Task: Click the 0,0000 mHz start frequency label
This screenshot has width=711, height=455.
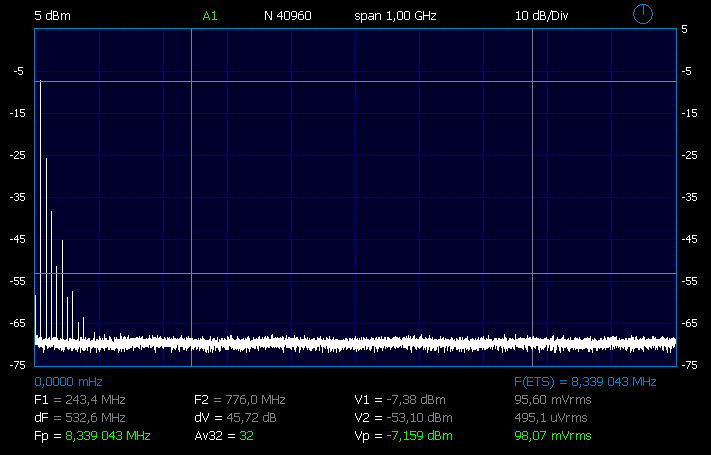Action: (68, 382)
